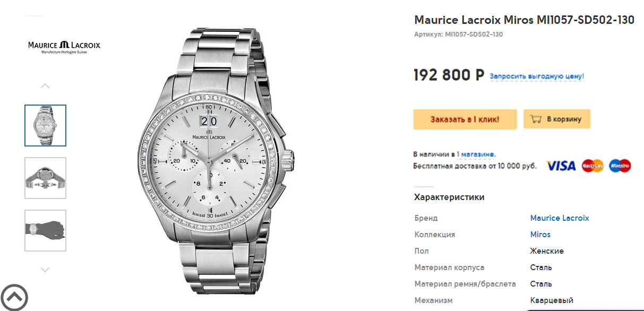Image resolution: width=644 pixels, height=311 pixels.
Task: Open the Miros collection link
Action: [540, 235]
